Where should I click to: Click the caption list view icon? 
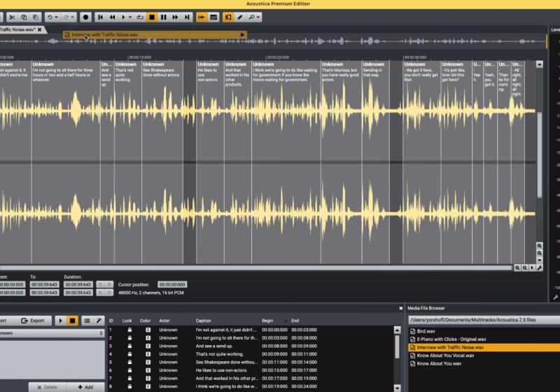click(x=87, y=321)
